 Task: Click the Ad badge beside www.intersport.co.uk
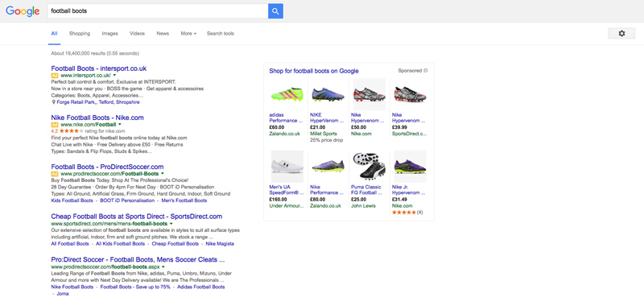[x=55, y=76]
